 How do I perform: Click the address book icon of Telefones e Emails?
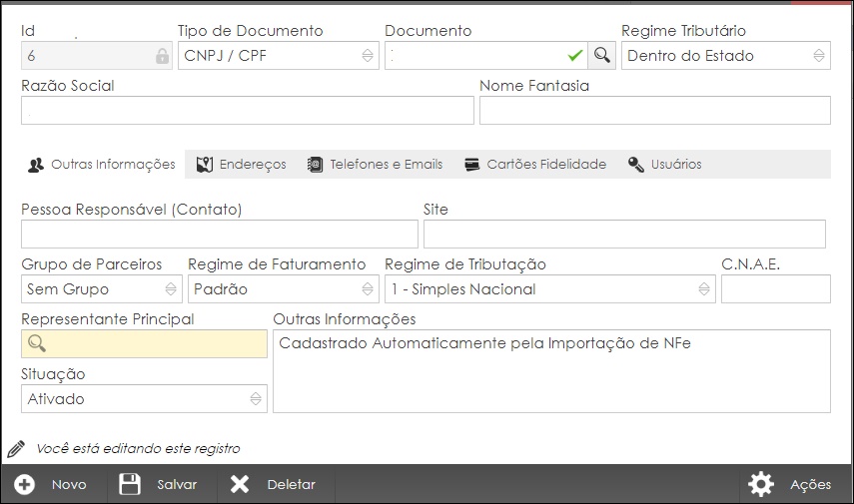tap(315, 165)
